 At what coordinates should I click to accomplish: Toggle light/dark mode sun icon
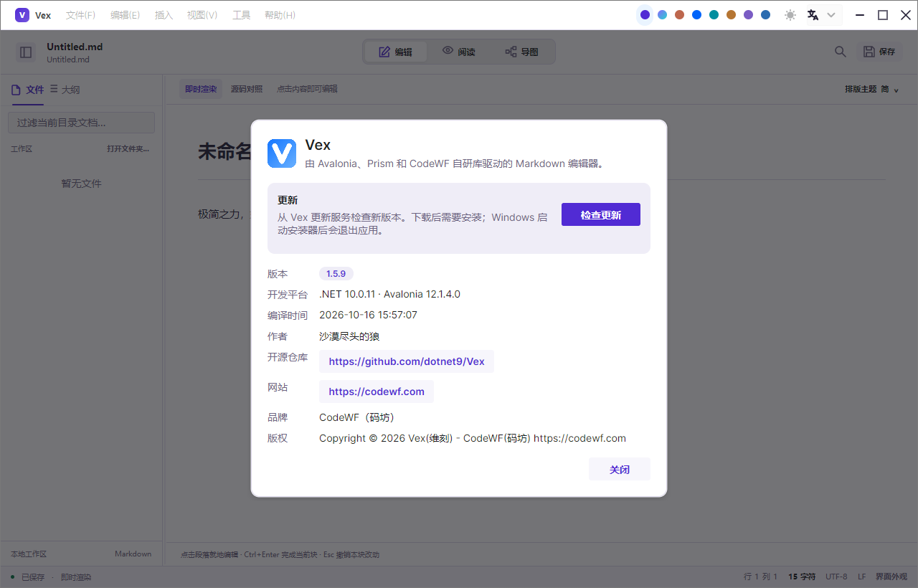[790, 15]
